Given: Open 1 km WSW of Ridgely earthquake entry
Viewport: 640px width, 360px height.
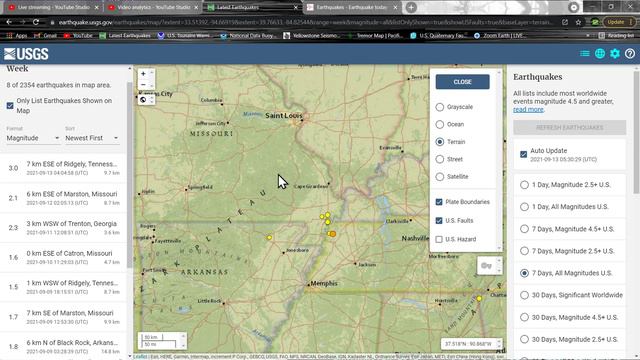Looking at the screenshot, I should point(63,287).
